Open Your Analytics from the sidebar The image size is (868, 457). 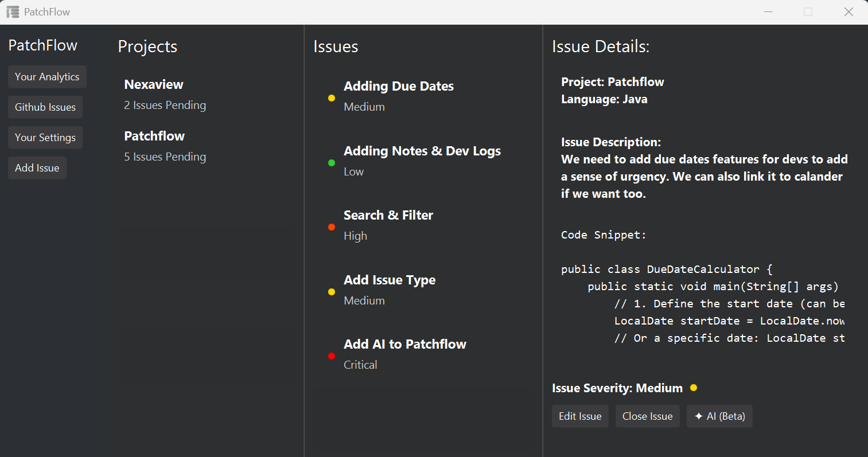47,77
